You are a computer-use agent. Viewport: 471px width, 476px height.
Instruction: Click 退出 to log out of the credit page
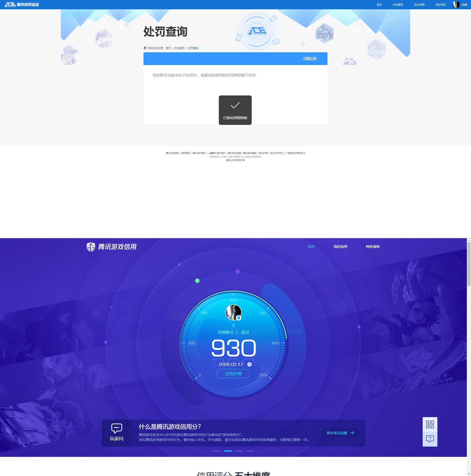(x=246, y=332)
